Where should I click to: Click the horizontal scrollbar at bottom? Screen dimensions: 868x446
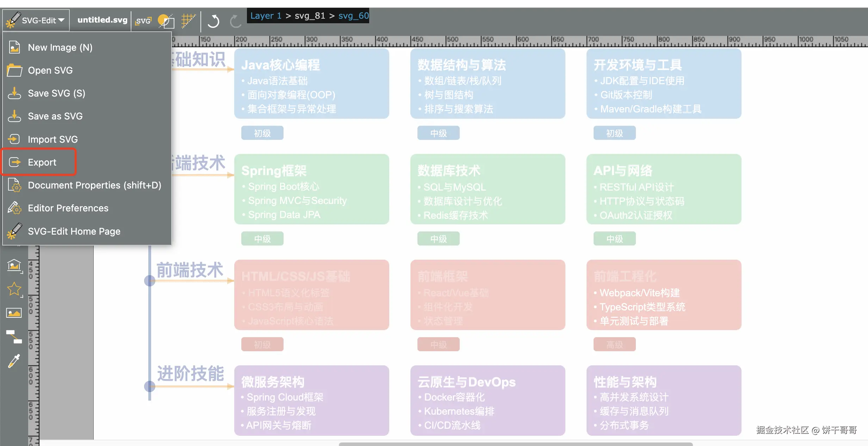click(515, 444)
